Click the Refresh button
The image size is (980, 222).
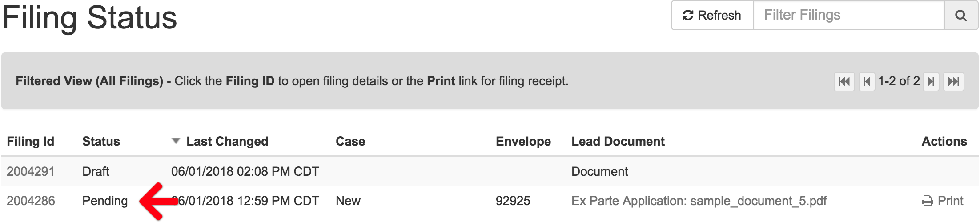(712, 16)
